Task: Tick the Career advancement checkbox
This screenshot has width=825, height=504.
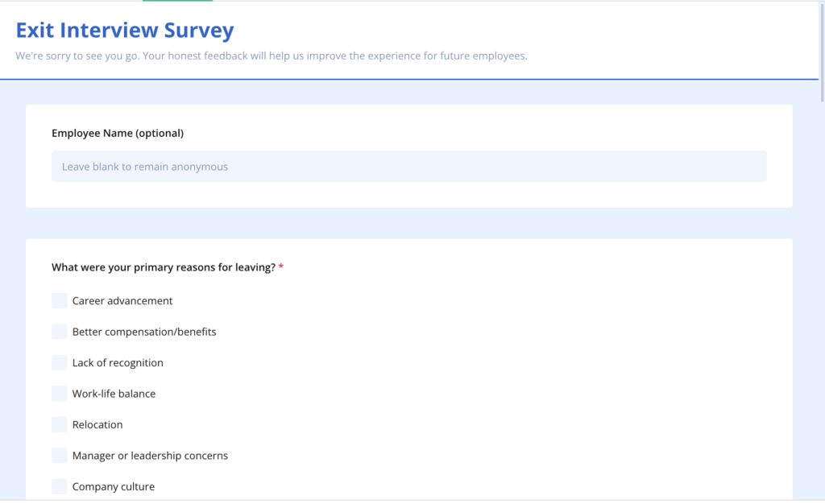Action: [59, 301]
